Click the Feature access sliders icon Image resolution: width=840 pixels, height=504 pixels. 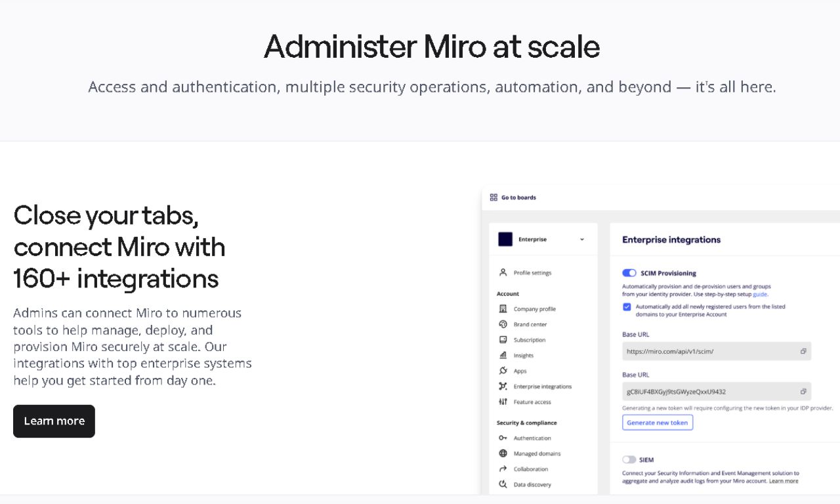click(503, 402)
